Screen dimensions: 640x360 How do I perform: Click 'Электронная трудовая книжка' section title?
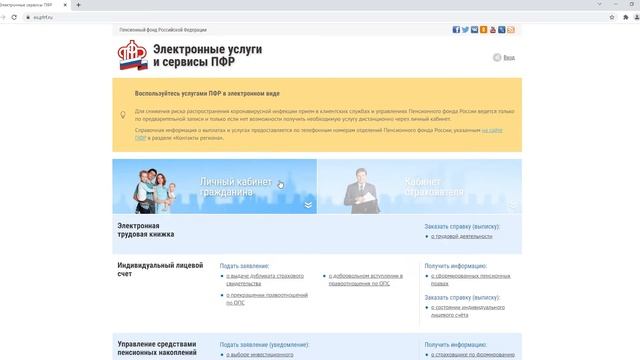click(x=146, y=230)
